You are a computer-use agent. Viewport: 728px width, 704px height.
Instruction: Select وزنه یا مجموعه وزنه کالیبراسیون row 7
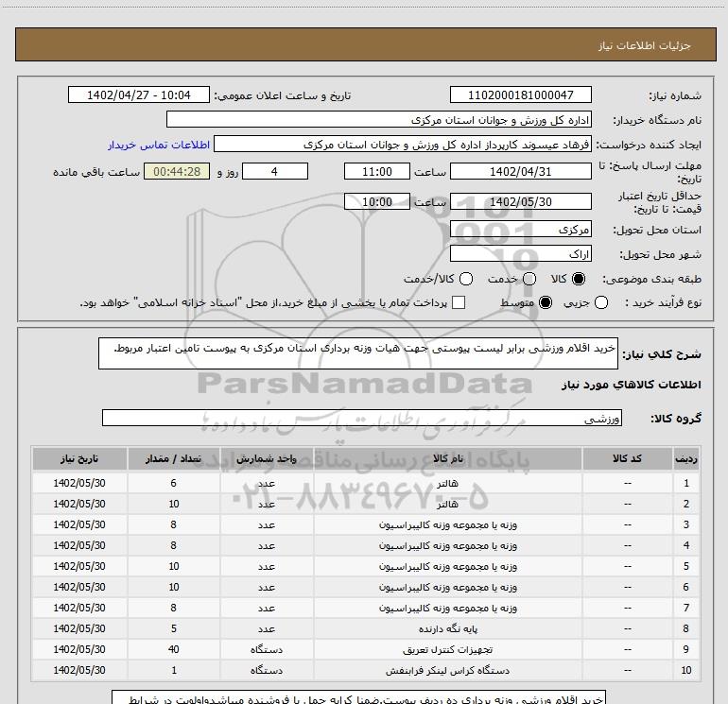[x=447, y=608]
